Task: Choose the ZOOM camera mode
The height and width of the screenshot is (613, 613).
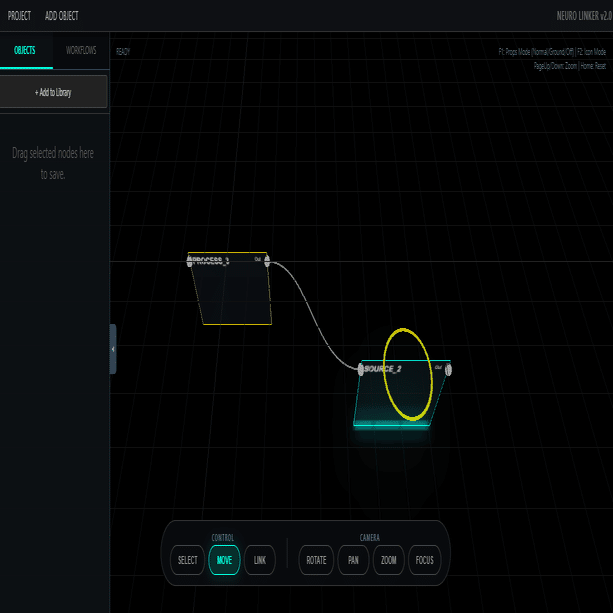Action: (x=389, y=560)
